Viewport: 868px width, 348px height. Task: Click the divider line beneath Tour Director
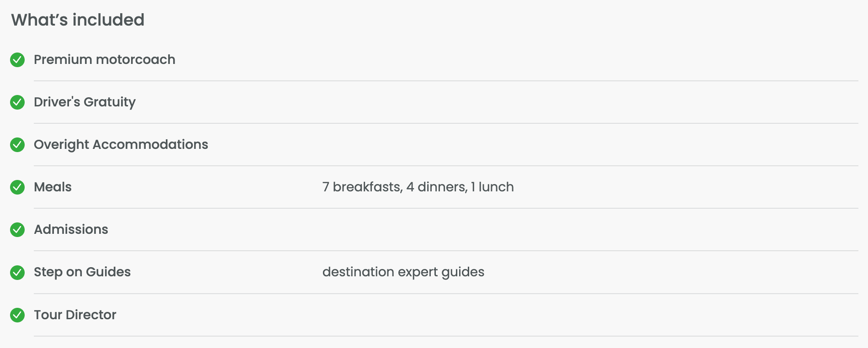coord(446,336)
